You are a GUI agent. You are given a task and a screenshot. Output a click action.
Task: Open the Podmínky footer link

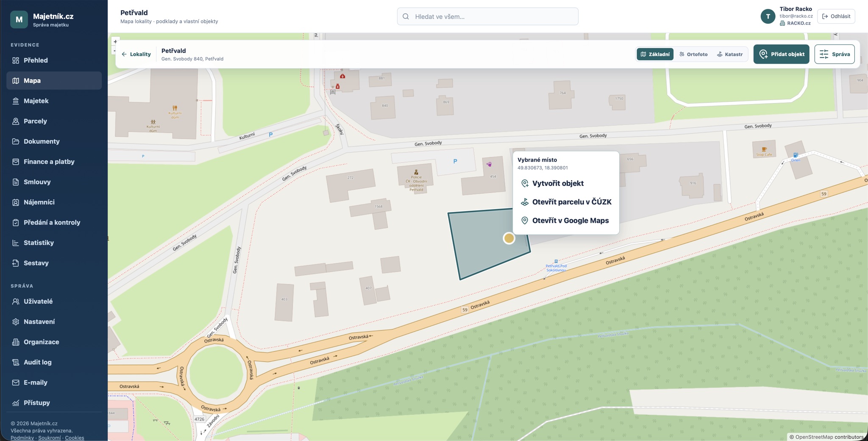pos(22,438)
